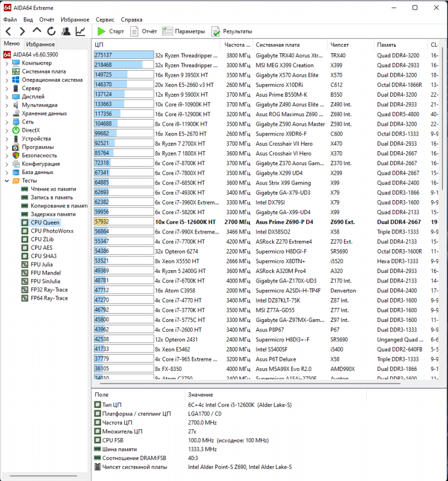Select the Запись в память test icon
This screenshot has width=448, height=481.
tap(24, 197)
